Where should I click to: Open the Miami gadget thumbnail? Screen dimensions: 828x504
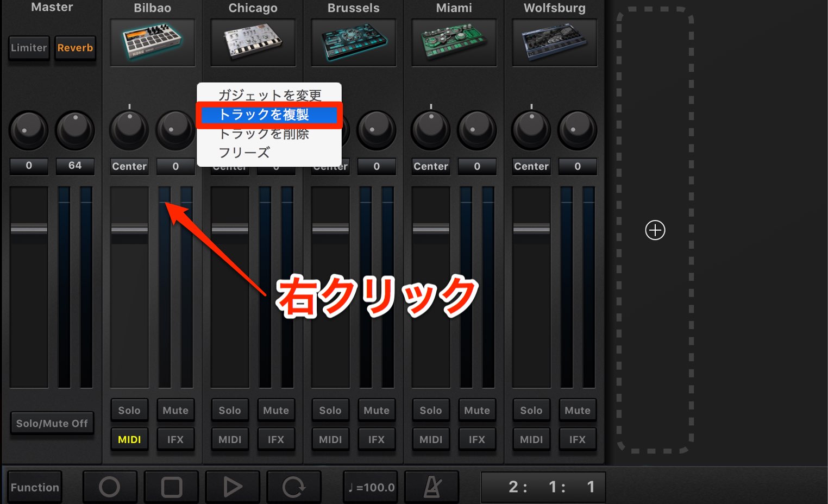pyautogui.click(x=454, y=42)
